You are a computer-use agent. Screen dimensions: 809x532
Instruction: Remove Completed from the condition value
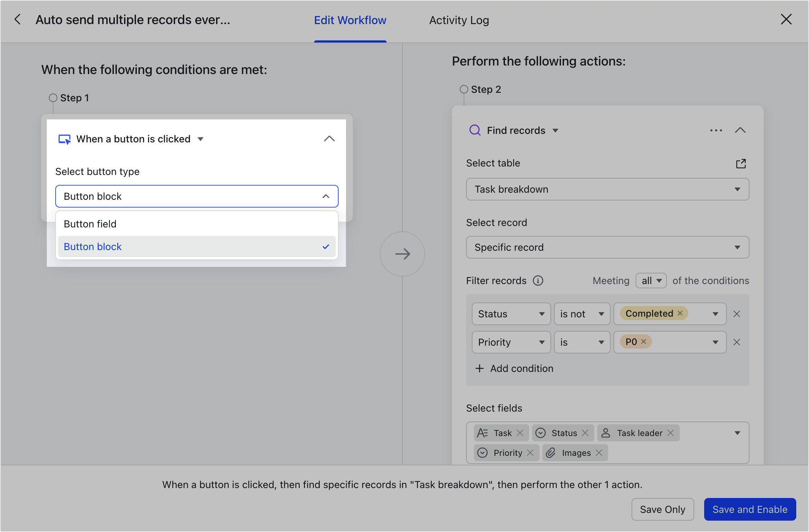(680, 313)
